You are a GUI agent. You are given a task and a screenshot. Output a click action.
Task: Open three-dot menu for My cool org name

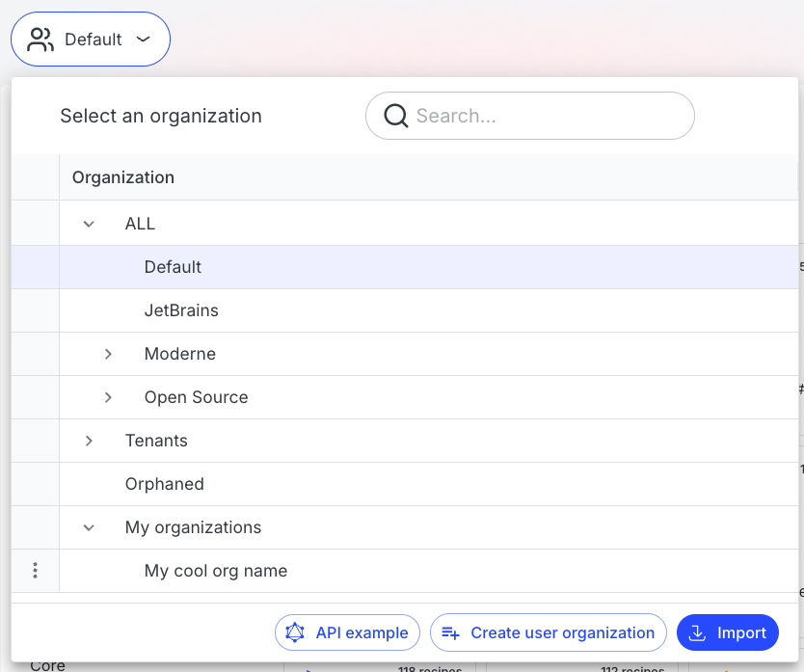coord(36,571)
